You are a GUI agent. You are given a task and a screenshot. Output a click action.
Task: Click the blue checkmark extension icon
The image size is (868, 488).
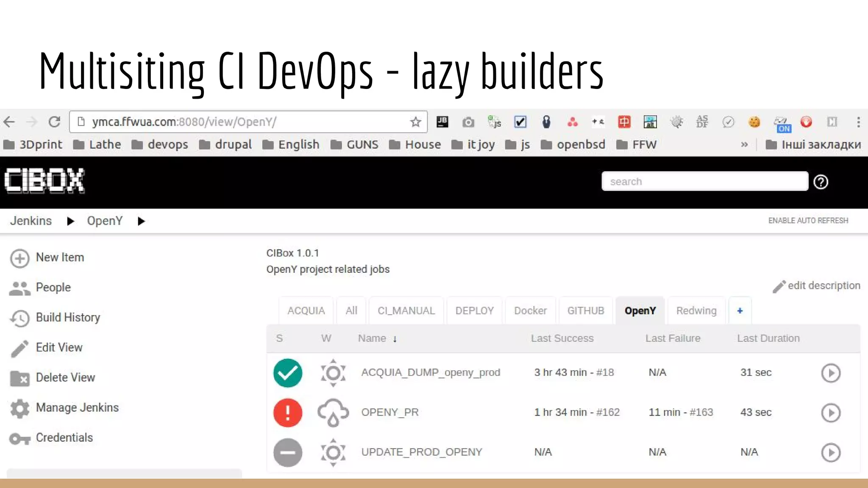click(x=520, y=122)
